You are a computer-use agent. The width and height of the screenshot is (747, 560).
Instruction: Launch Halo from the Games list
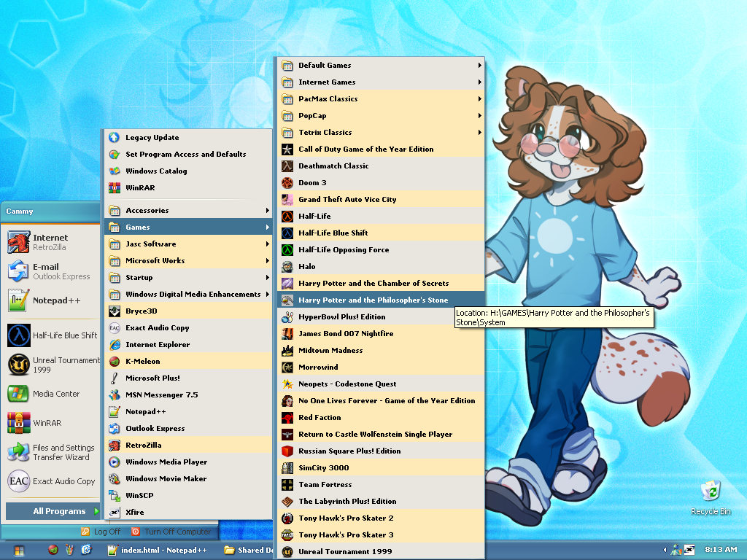[306, 266]
